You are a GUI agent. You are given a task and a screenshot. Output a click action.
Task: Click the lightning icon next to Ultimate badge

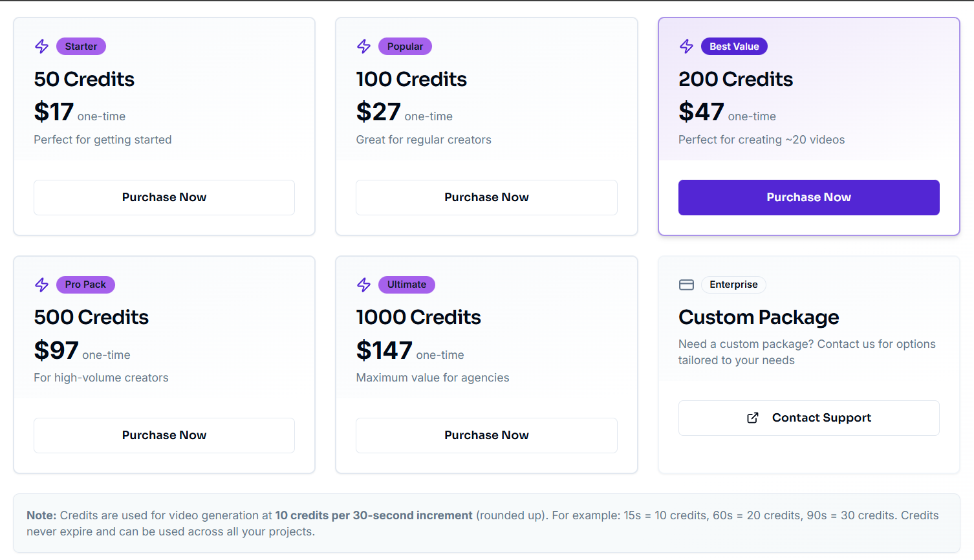364,285
